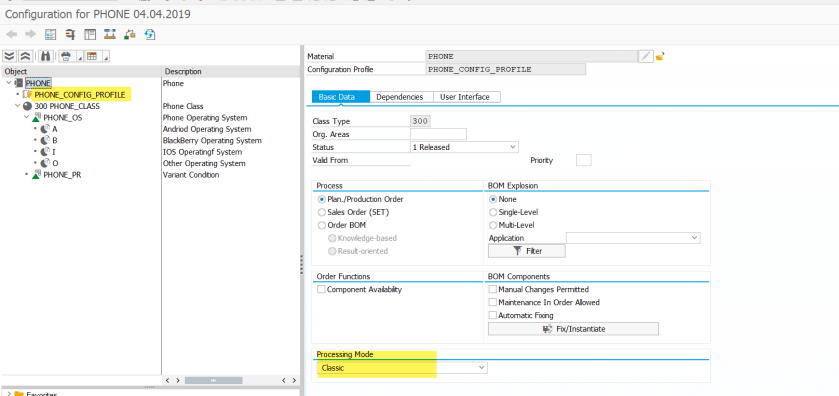Open Find with the binoculars icon

point(45,56)
